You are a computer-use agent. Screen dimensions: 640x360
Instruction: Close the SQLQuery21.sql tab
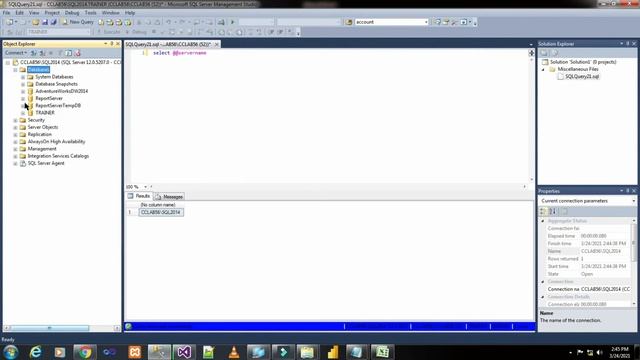(217, 44)
